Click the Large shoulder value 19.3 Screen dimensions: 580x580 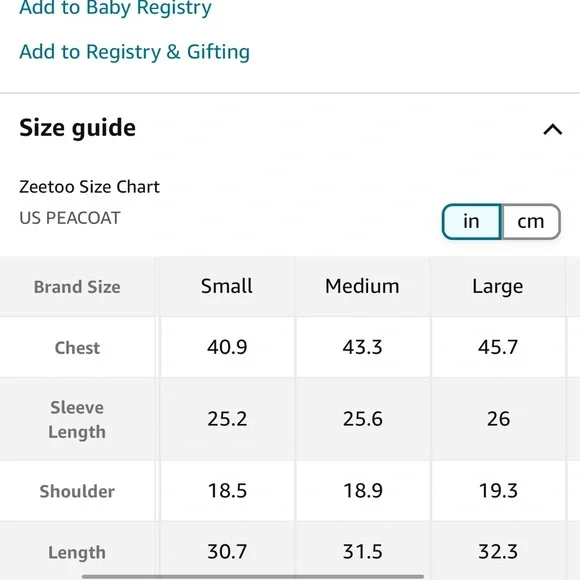[498, 490]
